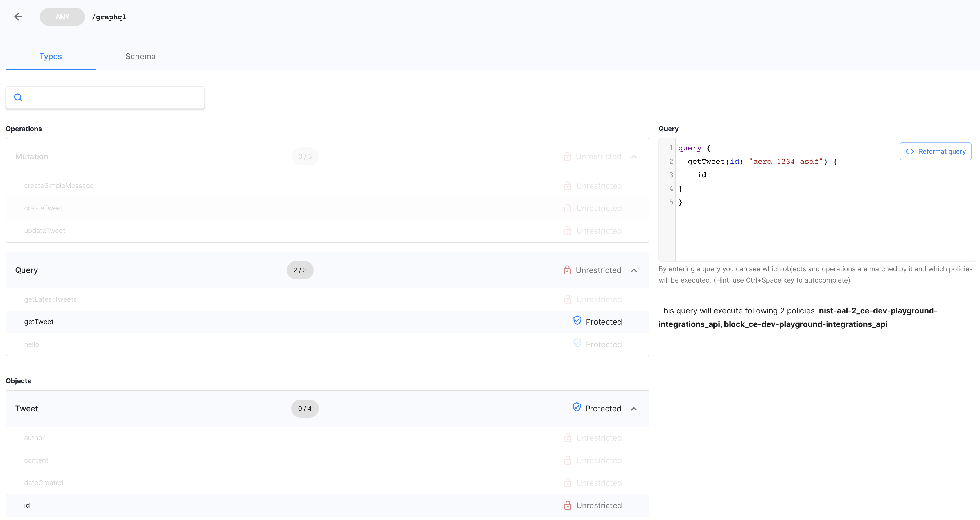
Task: Click the search magnifier icon
Action: pos(18,97)
